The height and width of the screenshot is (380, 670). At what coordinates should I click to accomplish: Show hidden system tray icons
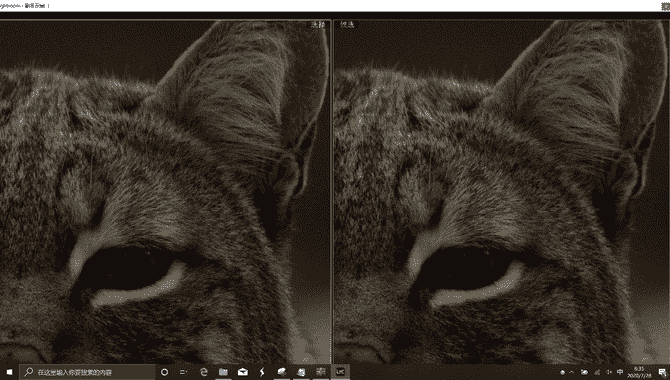pyautogui.click(x=572, y=372)
